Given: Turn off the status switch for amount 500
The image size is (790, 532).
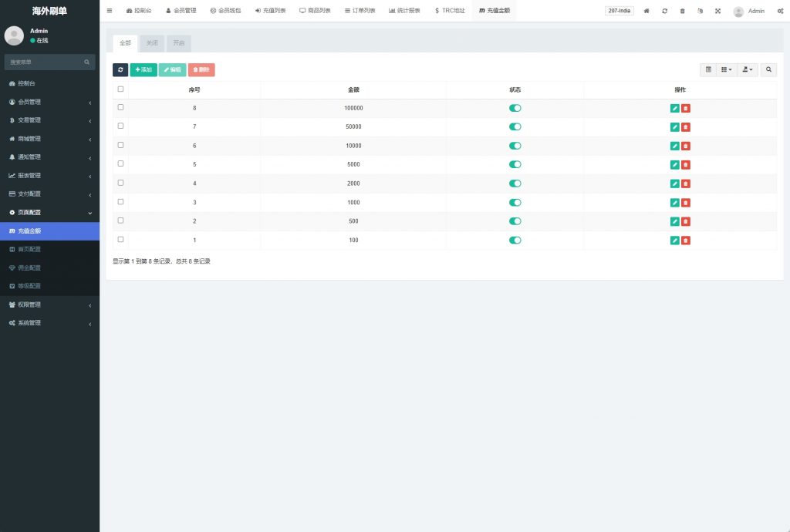Looking at the screenshot, I should (515, 221).
